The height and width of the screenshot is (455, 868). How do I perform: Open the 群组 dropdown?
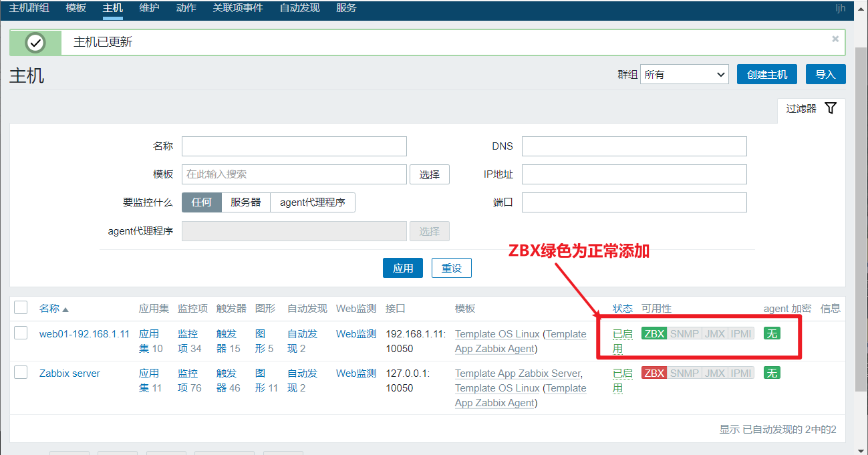coord(684,74)
